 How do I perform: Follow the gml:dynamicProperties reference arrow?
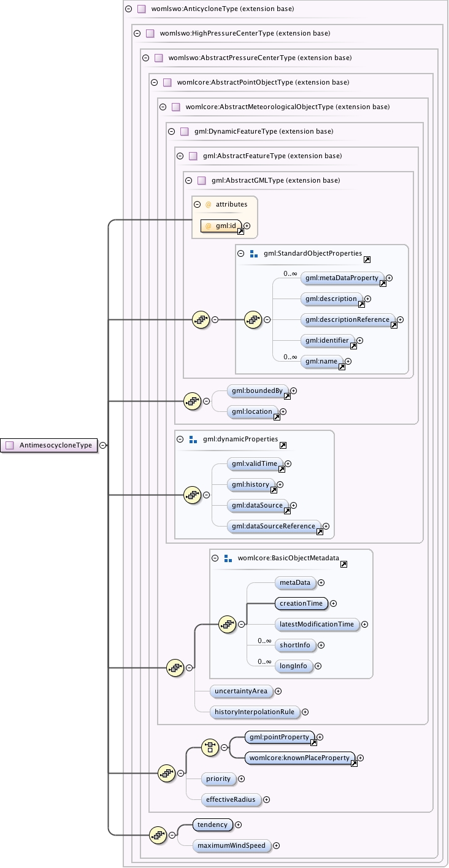pos(283,446)
